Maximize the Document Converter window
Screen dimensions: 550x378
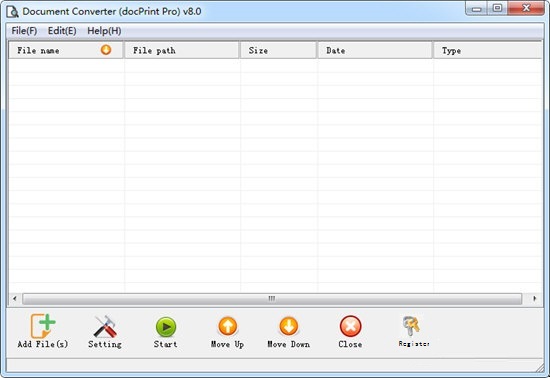pos(497,8)
